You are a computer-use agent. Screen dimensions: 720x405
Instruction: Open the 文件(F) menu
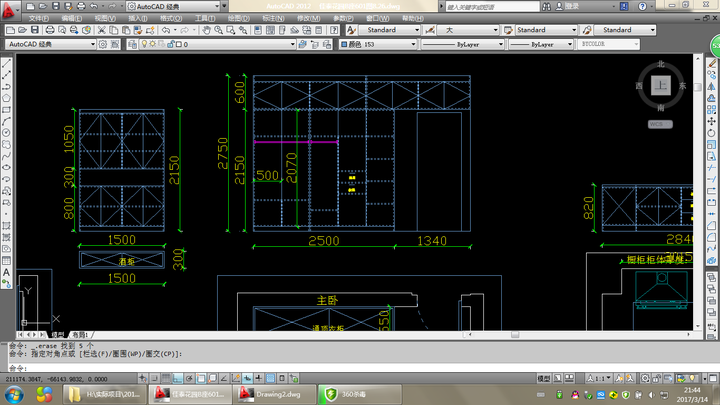coord(39,18)
